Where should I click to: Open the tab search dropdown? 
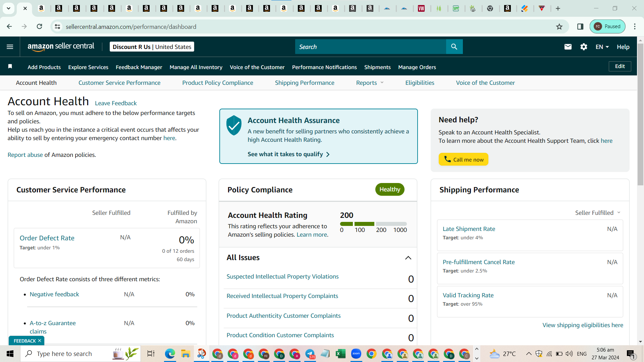(x=8, y=8)
